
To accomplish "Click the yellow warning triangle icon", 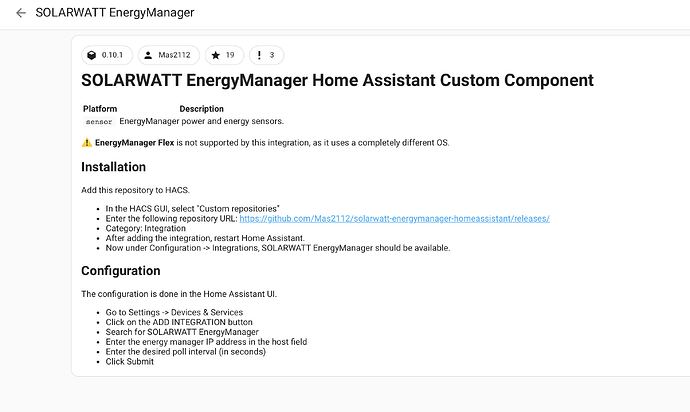I will (87, 143).
